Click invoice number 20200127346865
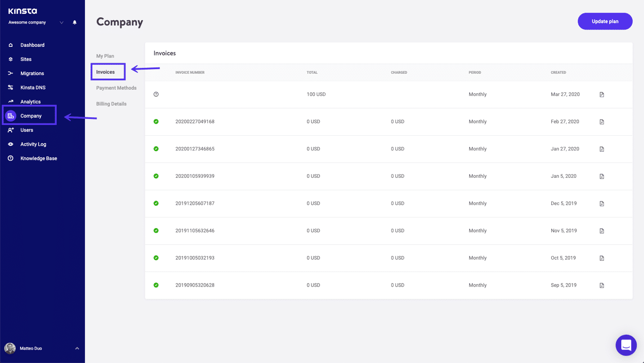This screenshot has width=644, height=363. (194, 149)
